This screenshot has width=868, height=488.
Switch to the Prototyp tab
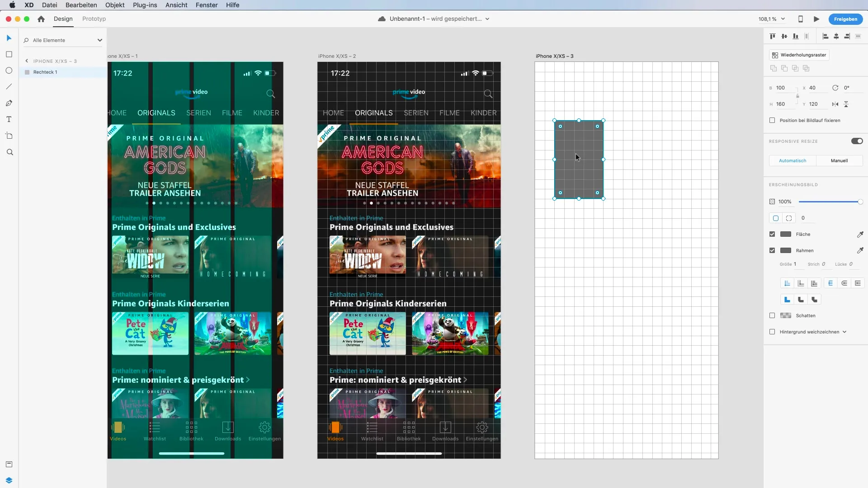[x=94, y=19]
